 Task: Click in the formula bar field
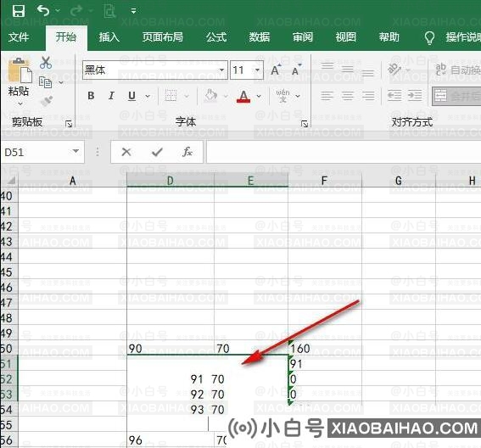(x=344, y=152)
